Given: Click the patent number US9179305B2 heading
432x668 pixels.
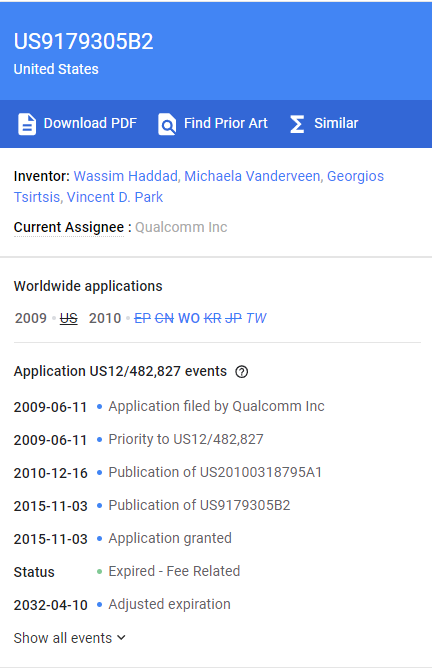Looking at the screenshot, I should click(84, 42).
